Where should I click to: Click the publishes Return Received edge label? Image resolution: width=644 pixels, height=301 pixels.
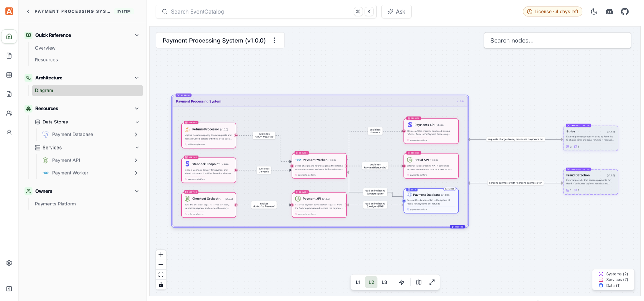(x=264, y=135)
